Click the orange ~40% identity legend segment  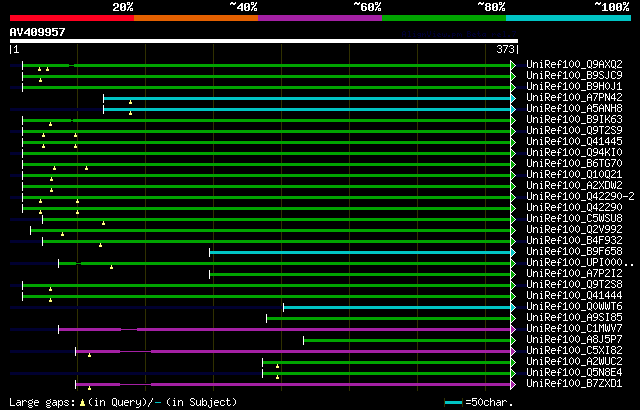196,18
